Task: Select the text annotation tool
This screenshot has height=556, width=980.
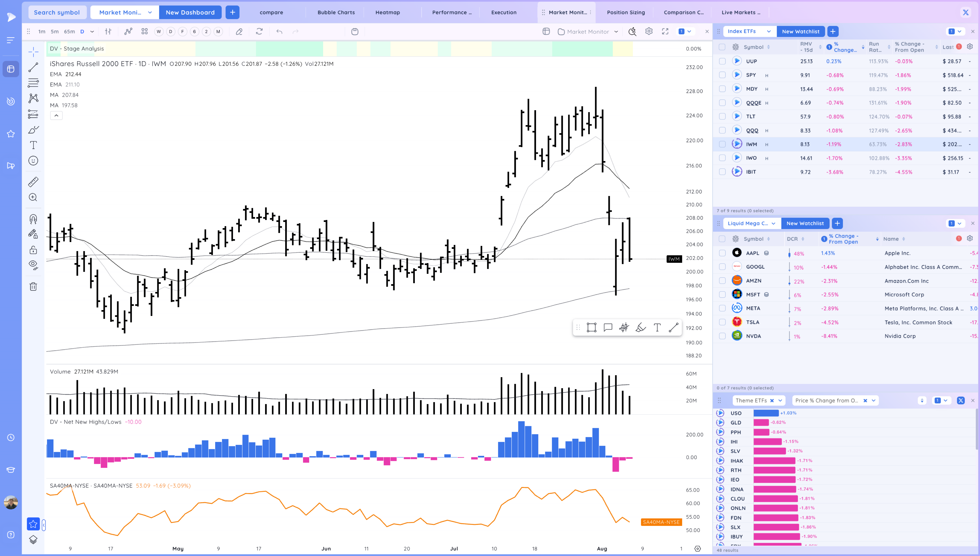Action: [x=33, y=145]
